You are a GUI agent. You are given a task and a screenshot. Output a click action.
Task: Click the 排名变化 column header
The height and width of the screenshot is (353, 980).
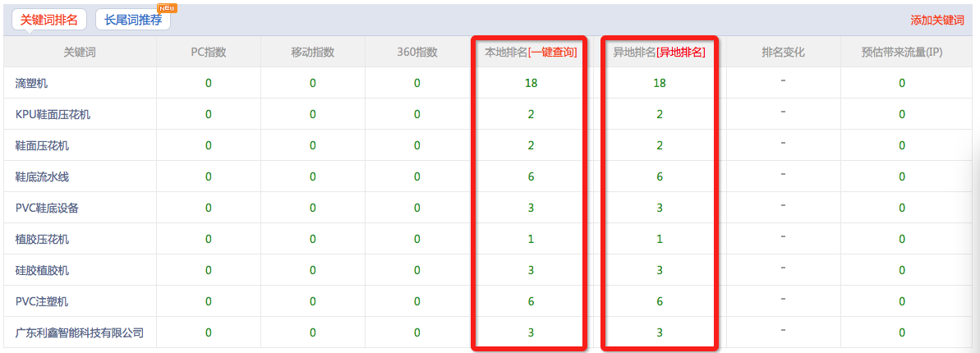click(783, 53)
